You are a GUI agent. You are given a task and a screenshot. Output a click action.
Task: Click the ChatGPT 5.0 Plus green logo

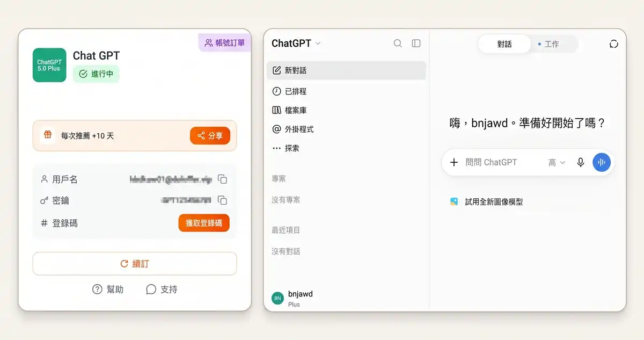[x=49, y=65]
